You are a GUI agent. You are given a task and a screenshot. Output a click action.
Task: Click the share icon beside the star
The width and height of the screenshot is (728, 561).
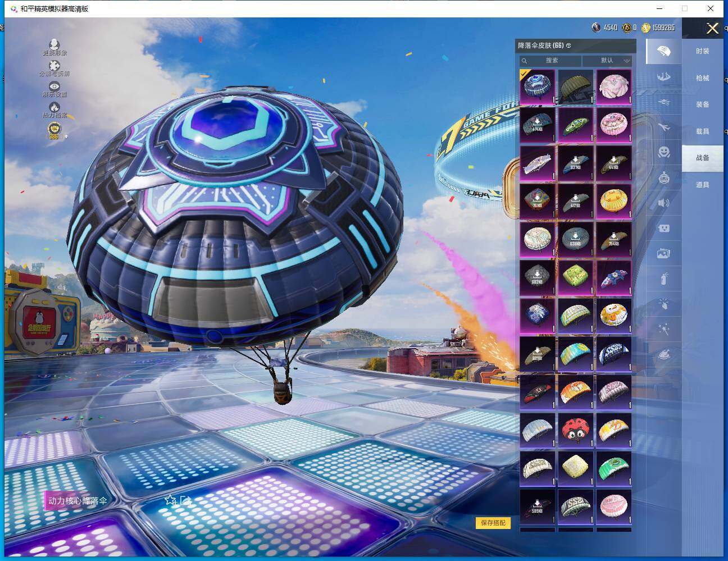pos(185,500)
